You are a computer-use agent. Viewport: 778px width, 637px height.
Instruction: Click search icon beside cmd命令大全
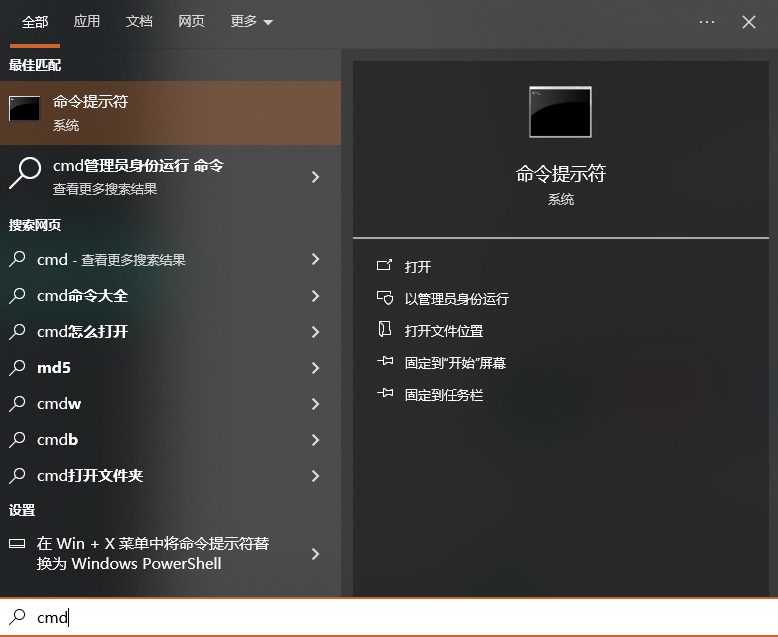pos(17,296)
